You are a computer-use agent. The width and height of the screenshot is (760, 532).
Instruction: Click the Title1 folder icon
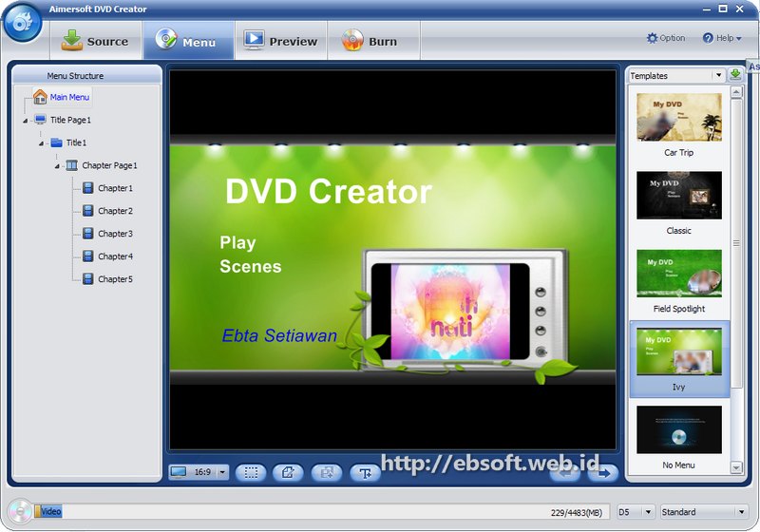(57, 142)
